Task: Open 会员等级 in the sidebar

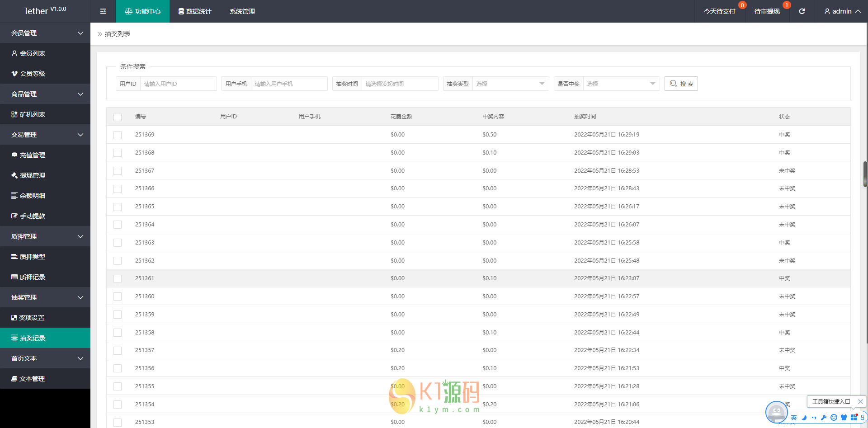Action: [x=28, y=74]
